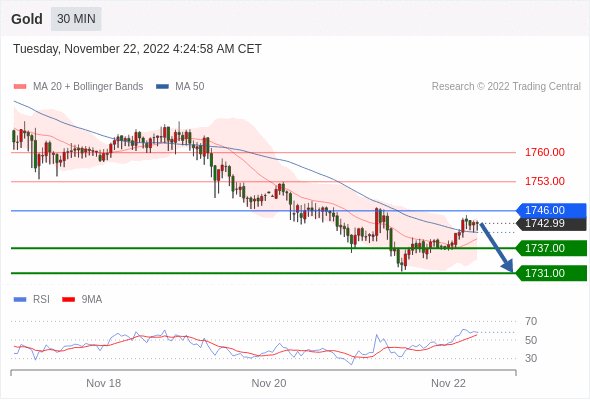Click the pink MA 20 legend swatch
The image size is (590, 400).
tap(20, 87)
